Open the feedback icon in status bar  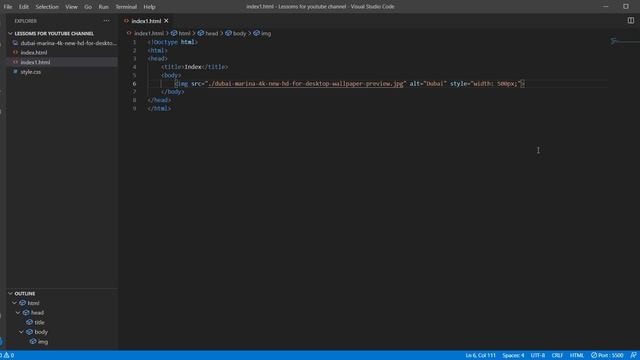tap(633, 356)
